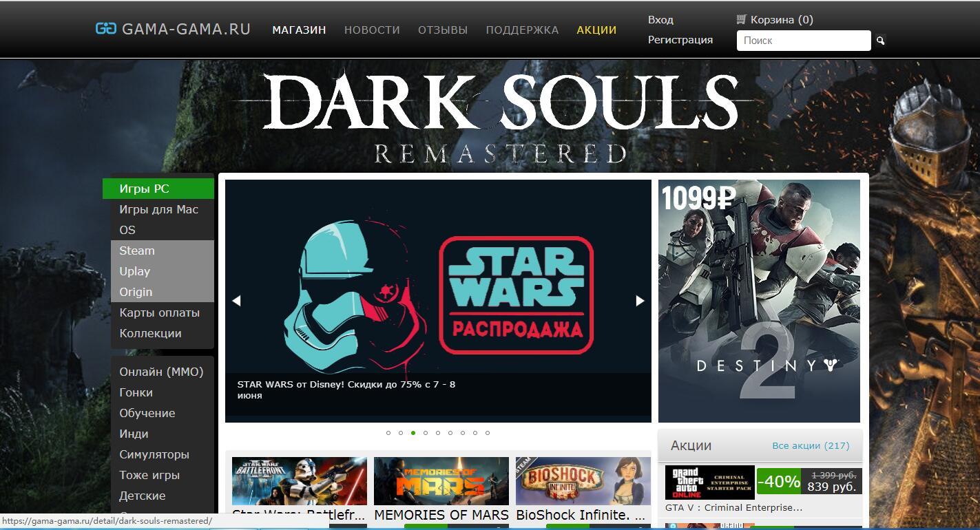Filter by Uplay platform
Image resolution: width=980 pixels, height=530 pixels.
tap(163, 271)
